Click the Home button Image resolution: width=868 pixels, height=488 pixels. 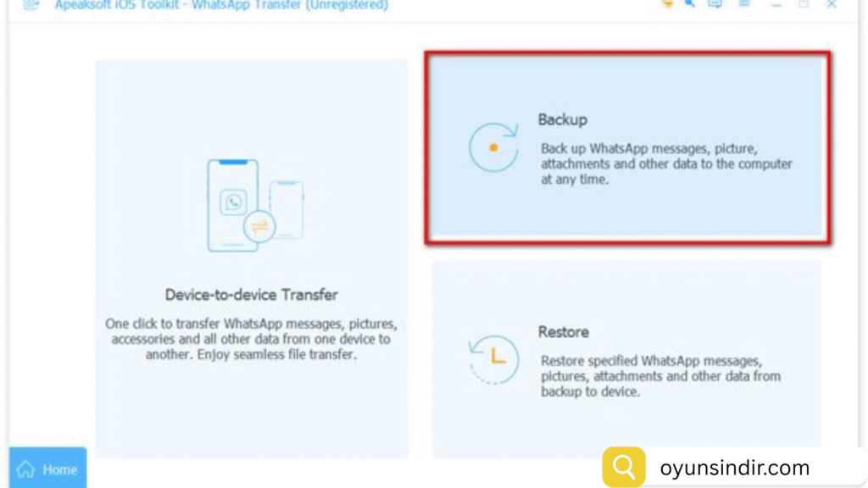47,468
